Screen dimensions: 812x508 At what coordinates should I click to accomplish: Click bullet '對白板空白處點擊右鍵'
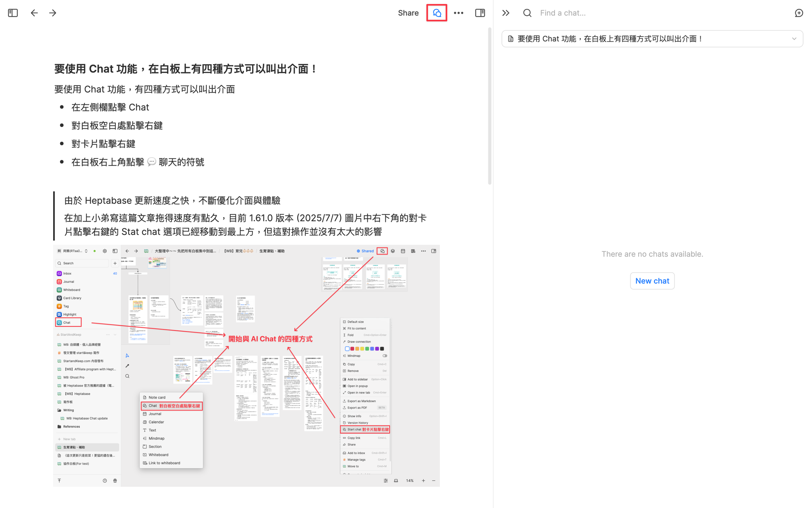[x=117, y=126]
